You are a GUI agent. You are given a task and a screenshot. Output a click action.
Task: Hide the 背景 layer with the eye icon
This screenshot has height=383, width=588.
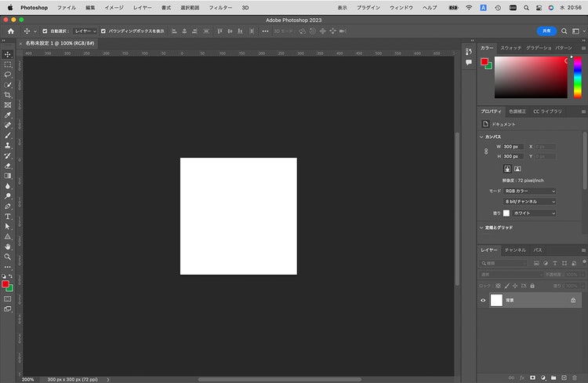[x=483, y=301]
